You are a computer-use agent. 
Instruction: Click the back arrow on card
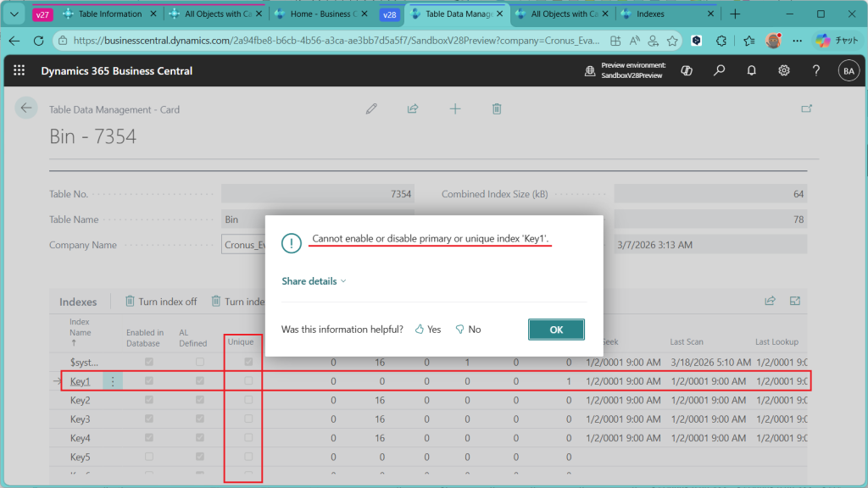point(26,108)
